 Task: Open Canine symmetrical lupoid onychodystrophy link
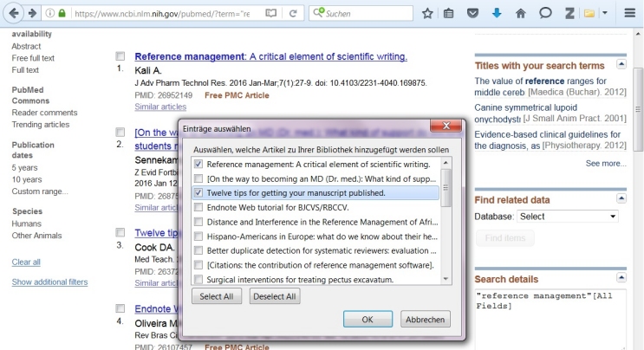click(x=526, y=113)
